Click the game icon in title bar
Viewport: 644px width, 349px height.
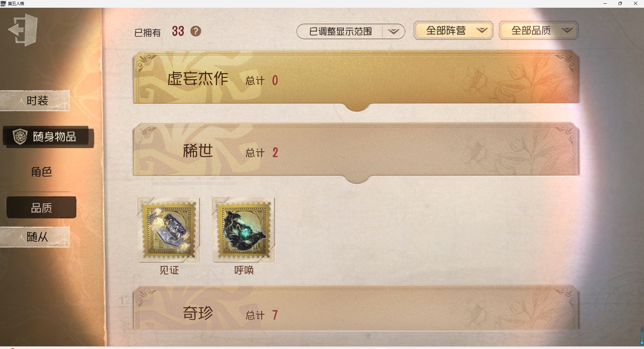click(3, 3)
